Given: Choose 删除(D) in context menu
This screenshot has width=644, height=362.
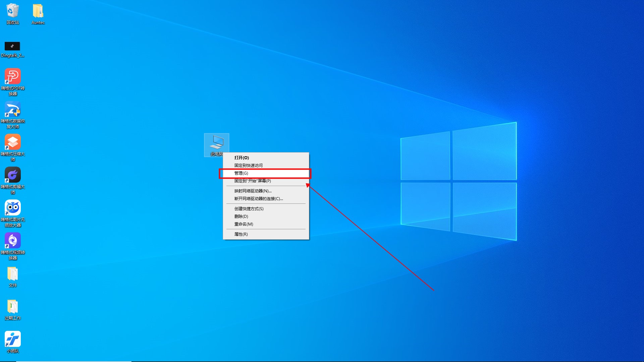Looking at the screenshot, I should point(266,217).
